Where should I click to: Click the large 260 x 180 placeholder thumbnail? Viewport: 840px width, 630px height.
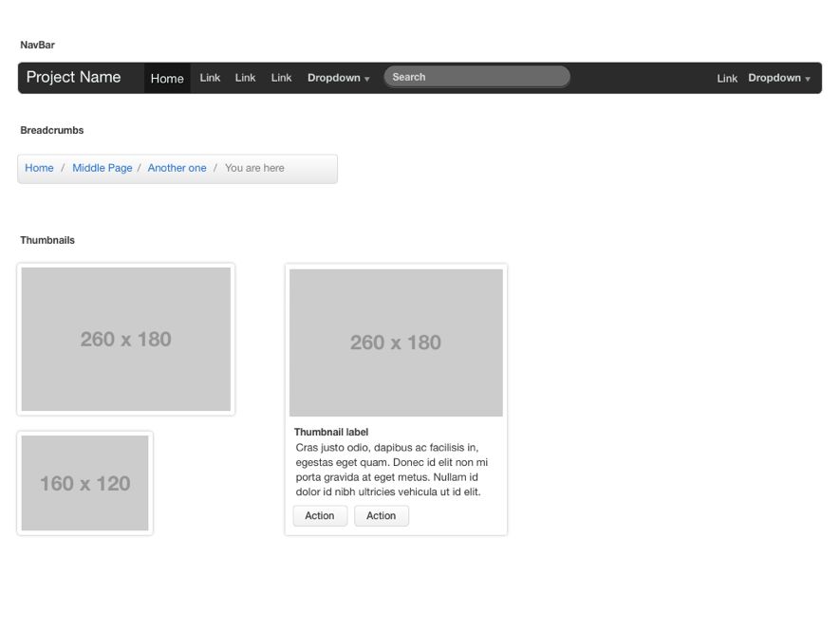pos(125,339)
